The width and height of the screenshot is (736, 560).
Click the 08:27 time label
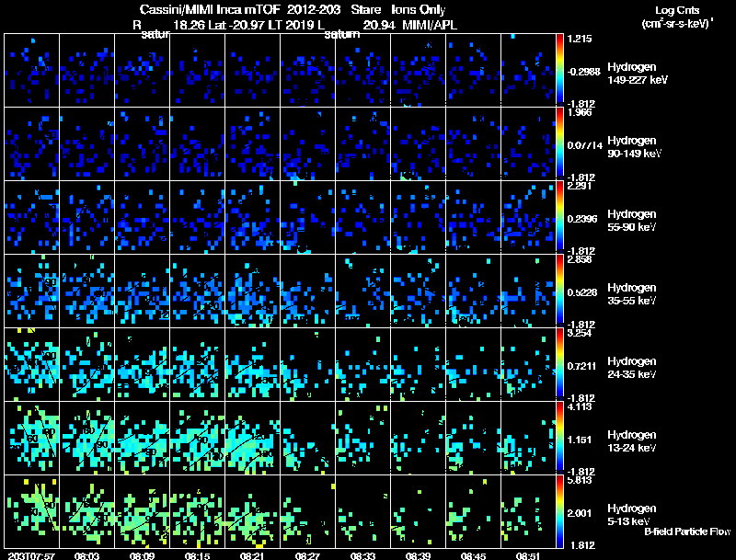point(307,555)
